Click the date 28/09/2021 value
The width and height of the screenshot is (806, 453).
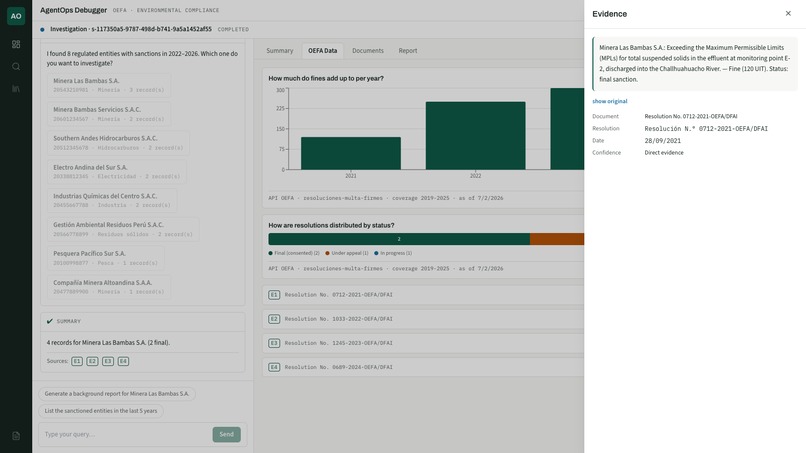pos(663,140)
